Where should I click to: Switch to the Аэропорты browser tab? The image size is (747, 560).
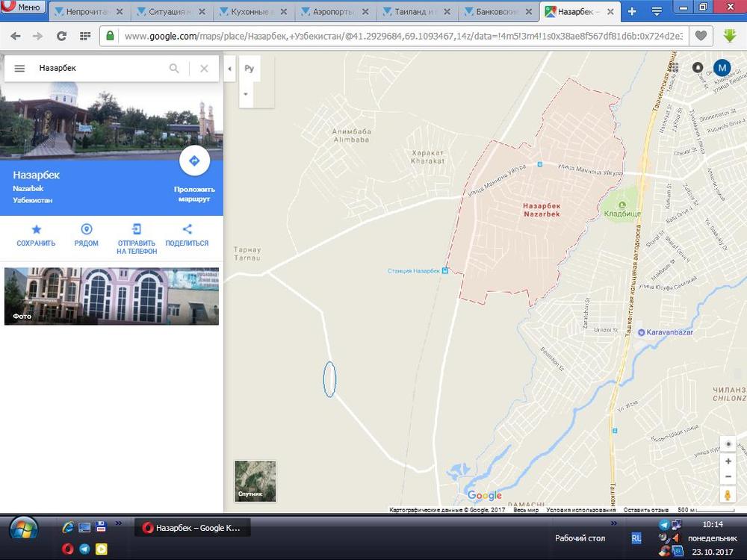pyautogui.click(x=334, y=12)
